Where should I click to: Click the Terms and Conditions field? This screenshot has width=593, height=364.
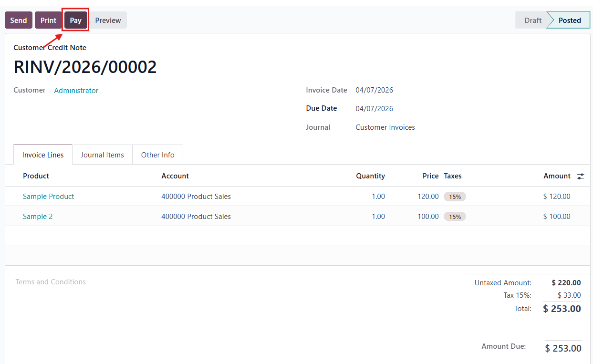tap(51, 282)
